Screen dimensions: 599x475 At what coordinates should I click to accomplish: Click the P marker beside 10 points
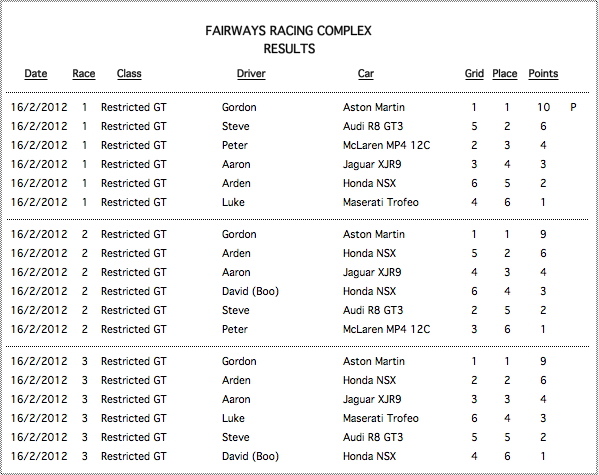click(573, 107)
